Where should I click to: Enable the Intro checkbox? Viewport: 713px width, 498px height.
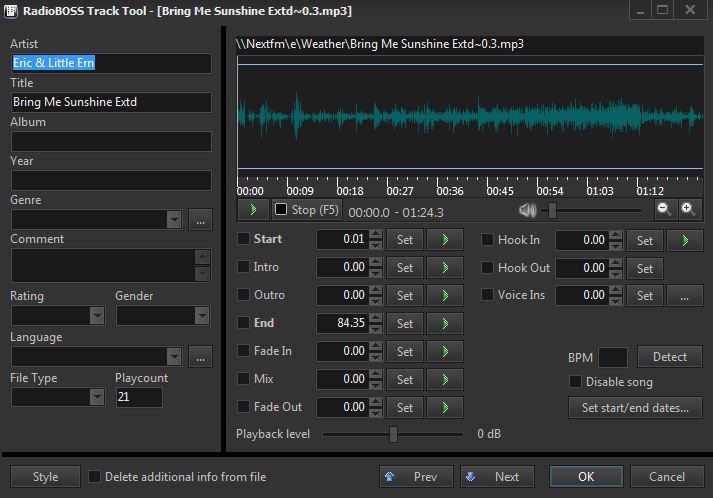pos(243,267)
